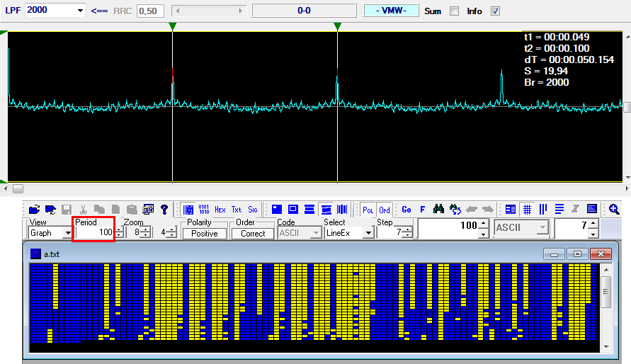Increase the large 100 field value

point(484,224)
